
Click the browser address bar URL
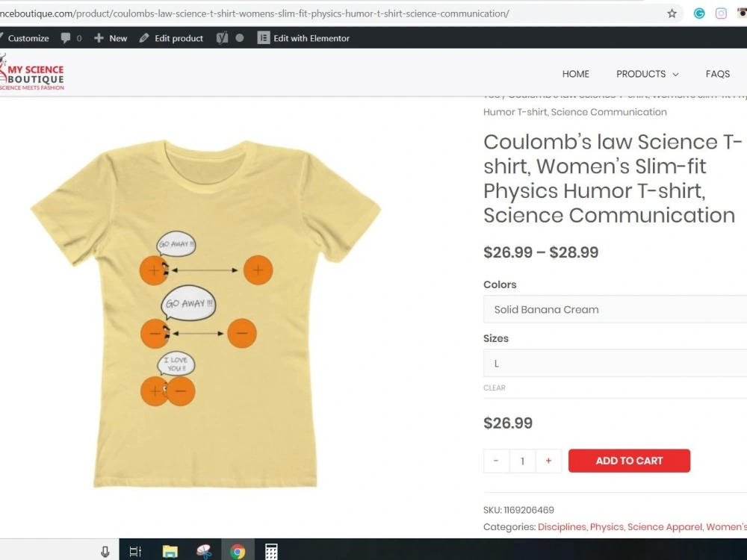(x=255, y=13)
